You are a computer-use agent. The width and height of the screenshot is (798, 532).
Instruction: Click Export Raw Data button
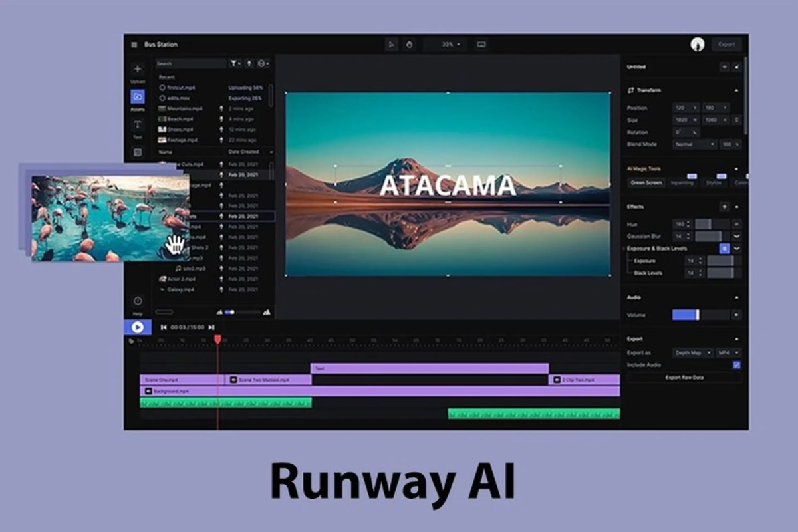coord(684,378)
